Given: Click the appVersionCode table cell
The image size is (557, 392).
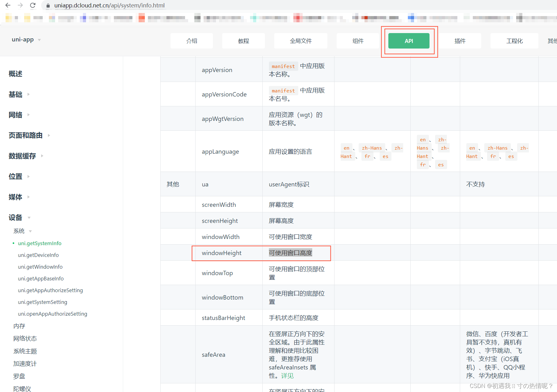Looking at the screenshot, I should [x=229, y=94].
